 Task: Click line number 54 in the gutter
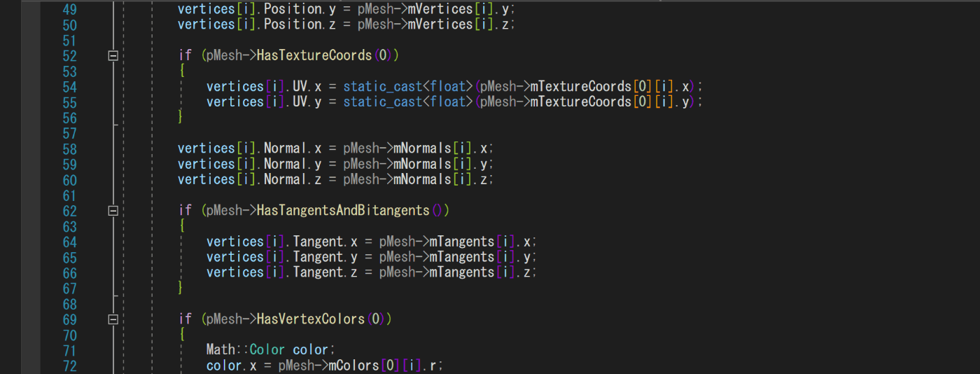pos(69,87)
